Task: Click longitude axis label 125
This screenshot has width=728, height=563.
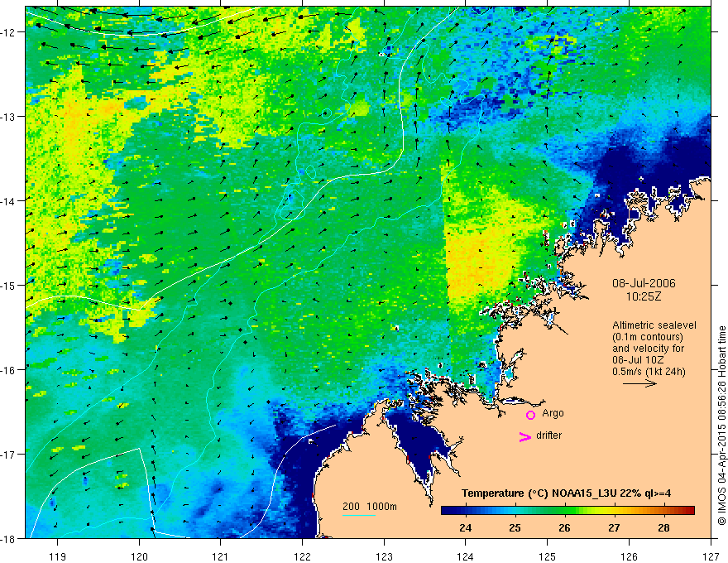Action: (548, 556)
